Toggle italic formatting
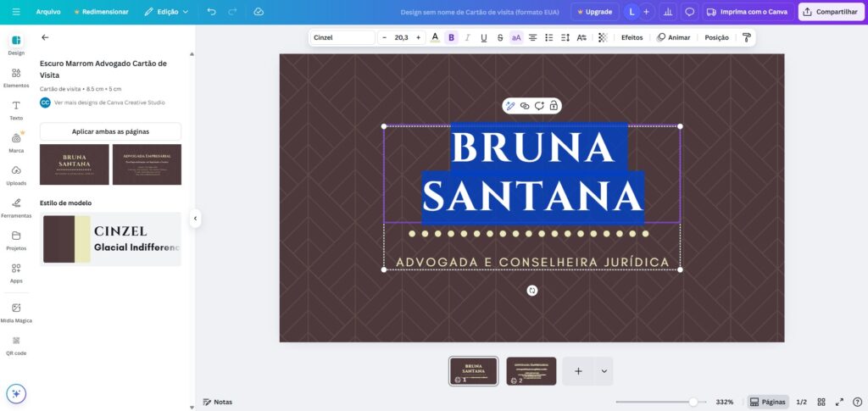The image size is (868, 411). [x=468, y=37]
